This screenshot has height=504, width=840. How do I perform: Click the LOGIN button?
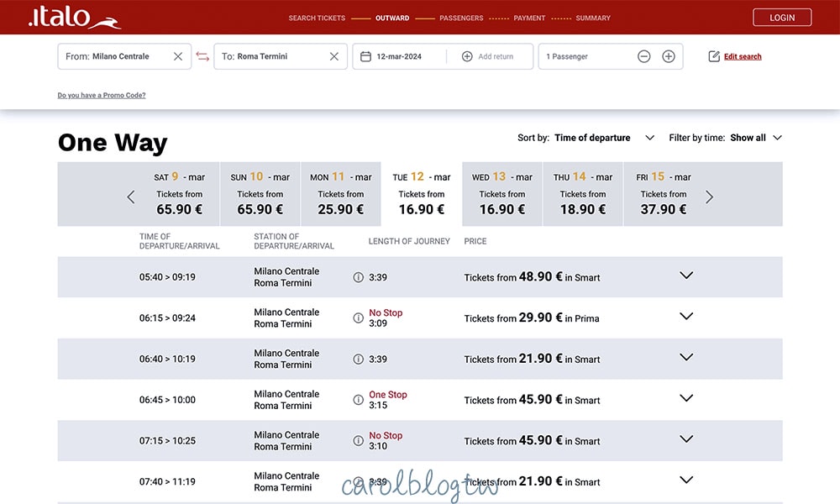tap(782, 17)
